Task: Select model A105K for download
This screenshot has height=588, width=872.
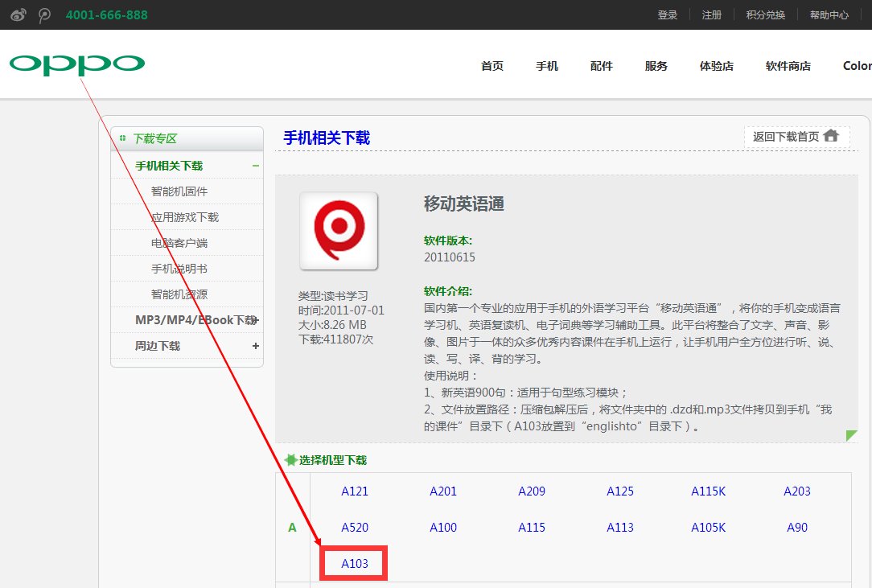Action: (709, 528)
